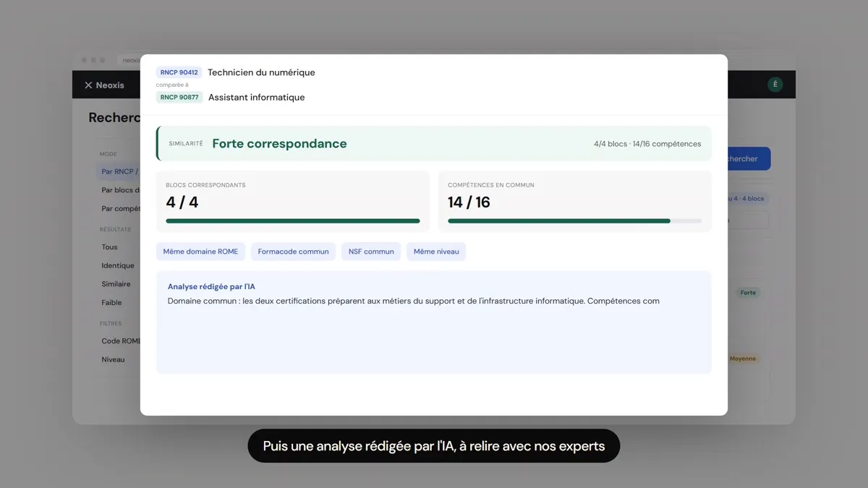Open the user avatar in background header

775,85
